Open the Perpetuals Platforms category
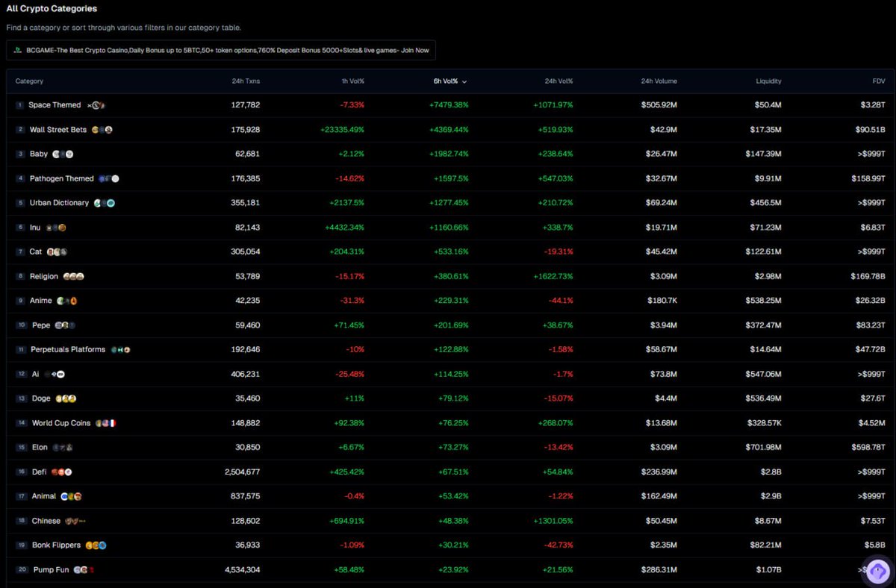Screen dimensions: 896x588 (x=68, y=350)
